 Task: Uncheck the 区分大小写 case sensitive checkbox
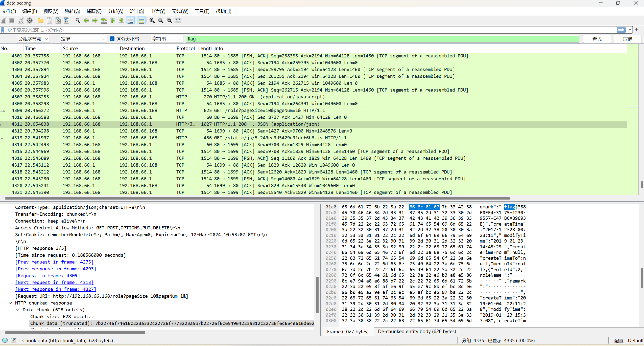[x=112, y=39]
